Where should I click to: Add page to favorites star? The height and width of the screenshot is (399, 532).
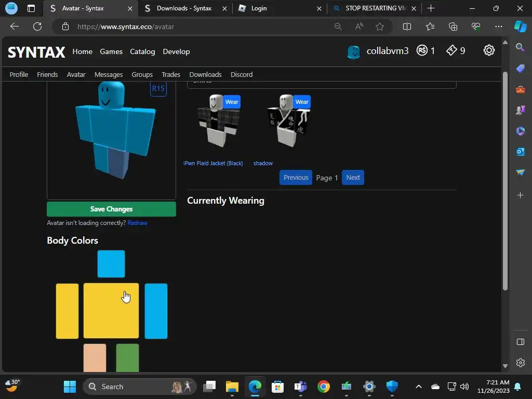pos(380,26)
